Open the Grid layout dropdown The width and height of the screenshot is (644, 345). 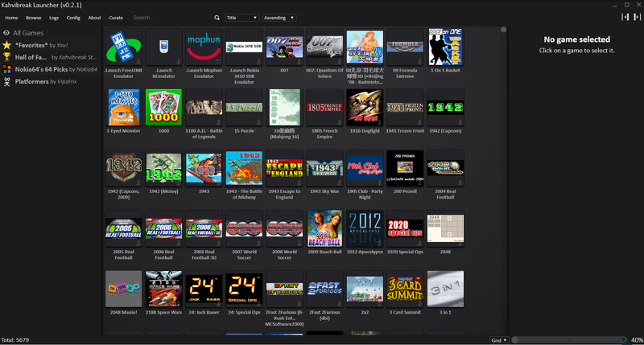click(499, 340)
